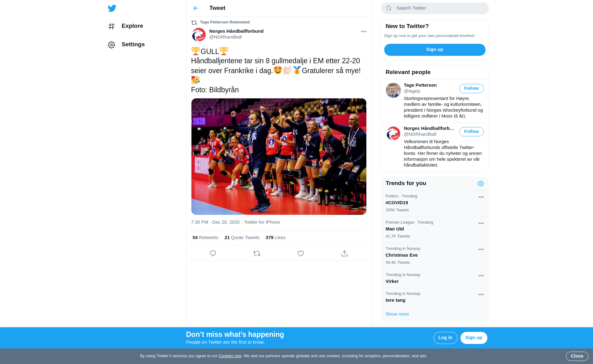Follow Tage Pettersen
Screen dimensions: 593x364
pos(471,89)
